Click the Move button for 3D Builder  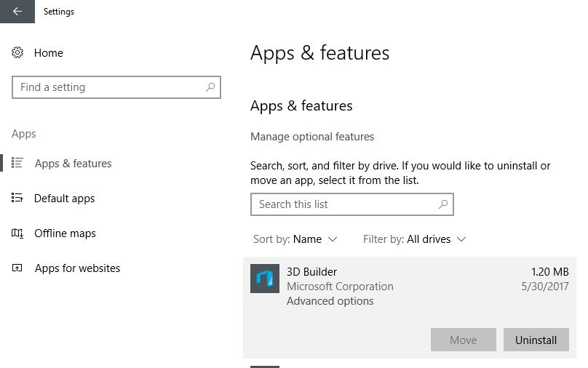(463, 340)
